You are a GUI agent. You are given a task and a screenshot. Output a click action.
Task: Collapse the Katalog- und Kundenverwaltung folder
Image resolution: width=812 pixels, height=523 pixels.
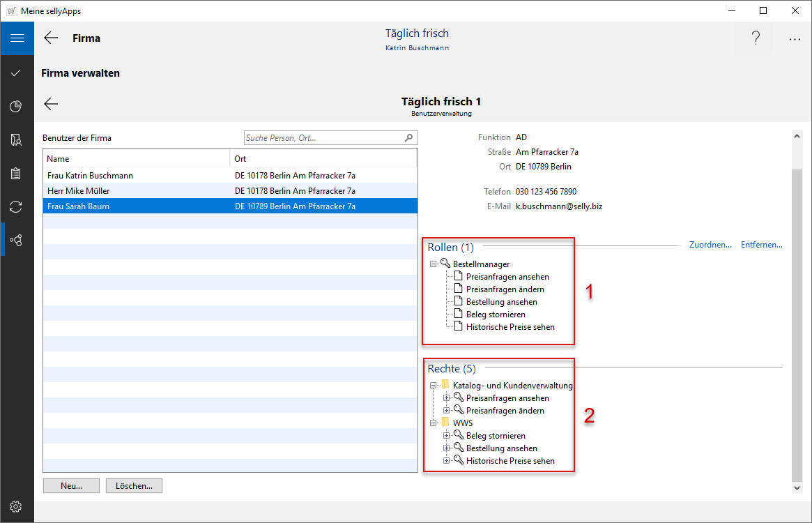pyautogui.click(x=434, y=386)
